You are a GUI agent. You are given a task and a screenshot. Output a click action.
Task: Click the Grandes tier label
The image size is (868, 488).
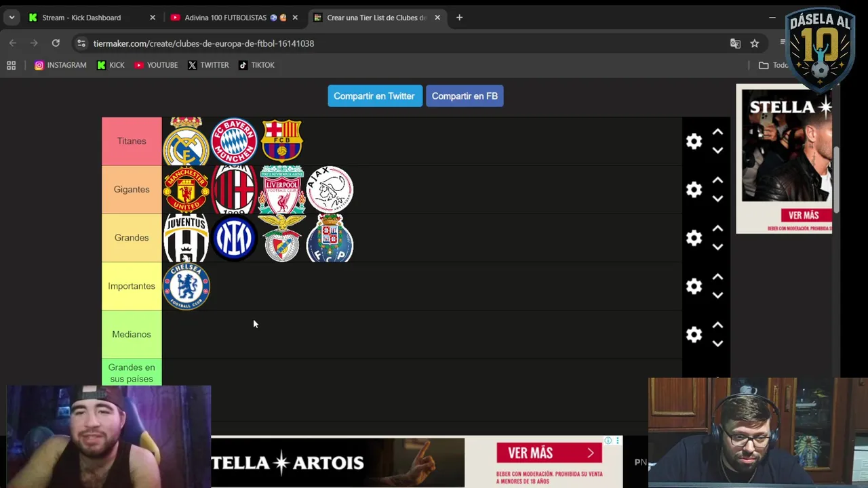(x=132, y=238)
